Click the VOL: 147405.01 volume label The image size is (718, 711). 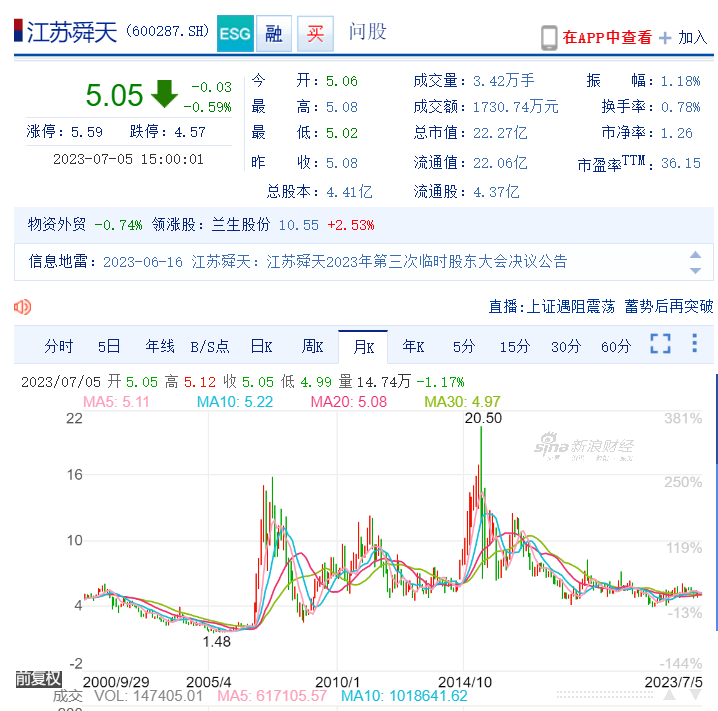(148, 696)
